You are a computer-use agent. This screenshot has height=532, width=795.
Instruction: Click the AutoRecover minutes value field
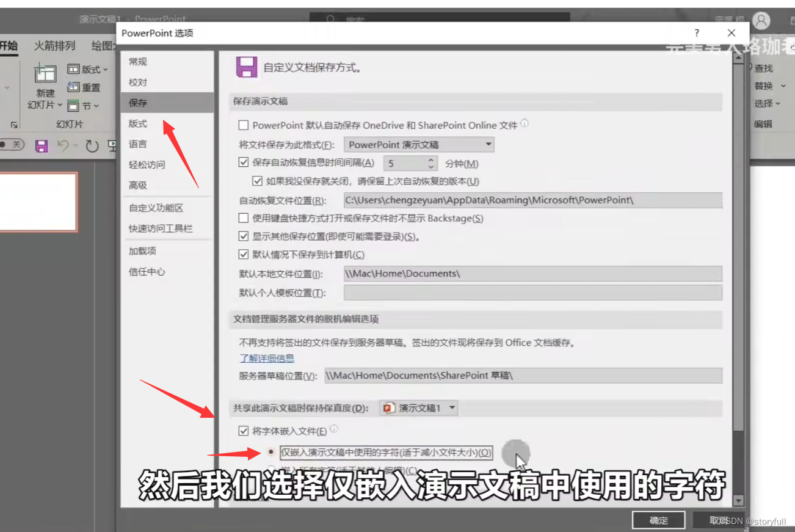(405, 163)
